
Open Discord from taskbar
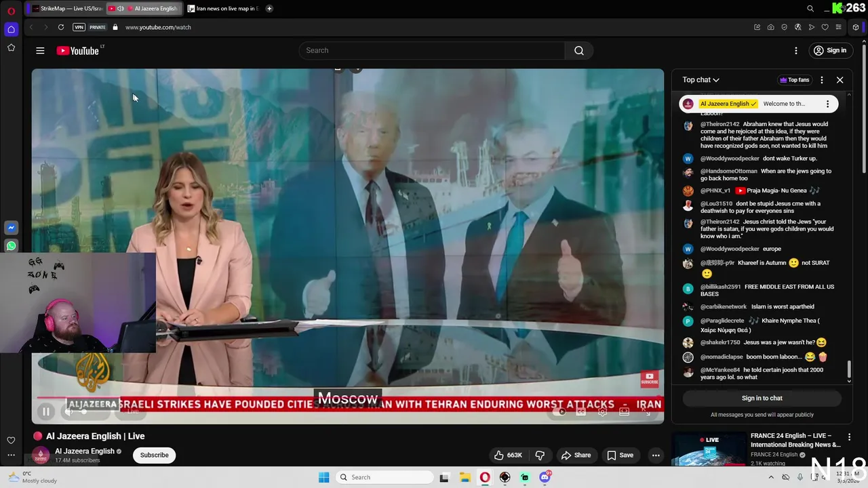[545, 477]
